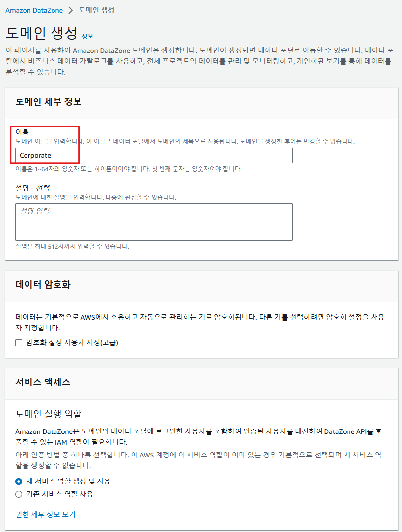402x532 pixels.
Task: Select 기존 서비스 역할 사용 radio
Action: pyautogui.click(x=19, y=494)
